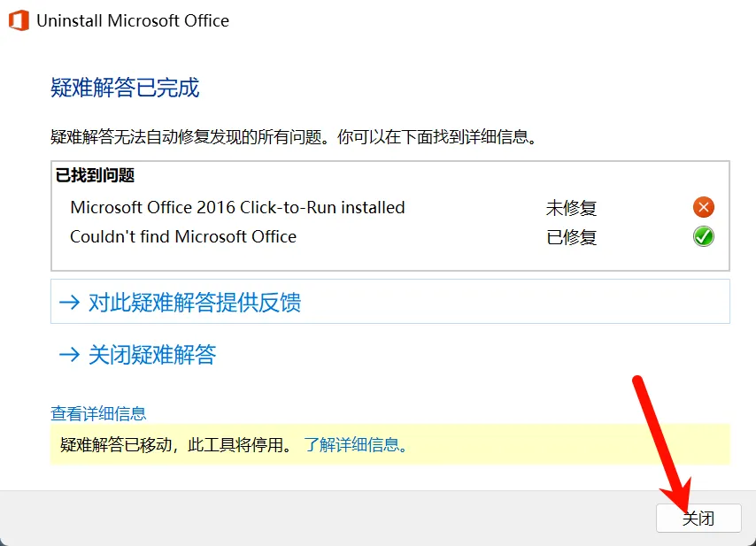This screenshot has height=546, width=756.
Task: Click the 疑难解答已完成 heading
Action: [x=125, y=88]
